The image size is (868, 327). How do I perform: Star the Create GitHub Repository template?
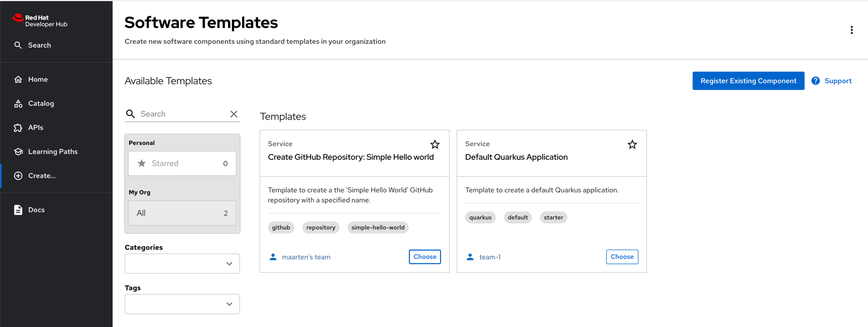(435, 145)
